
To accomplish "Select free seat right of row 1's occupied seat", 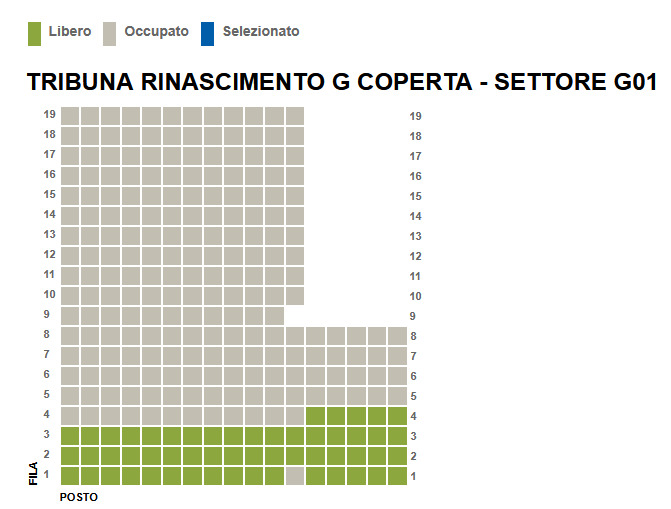I will (x=315, y=476).
